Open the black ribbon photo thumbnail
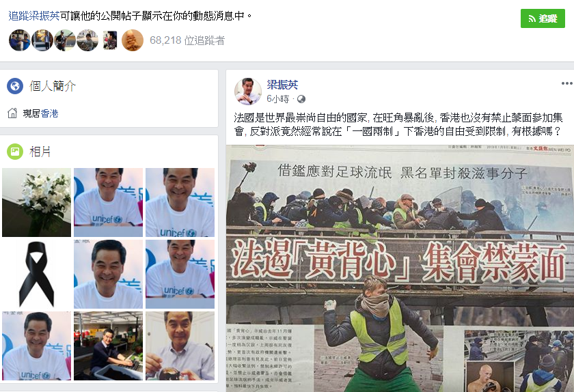The image size is (574, 392). (x=37, y=274)
